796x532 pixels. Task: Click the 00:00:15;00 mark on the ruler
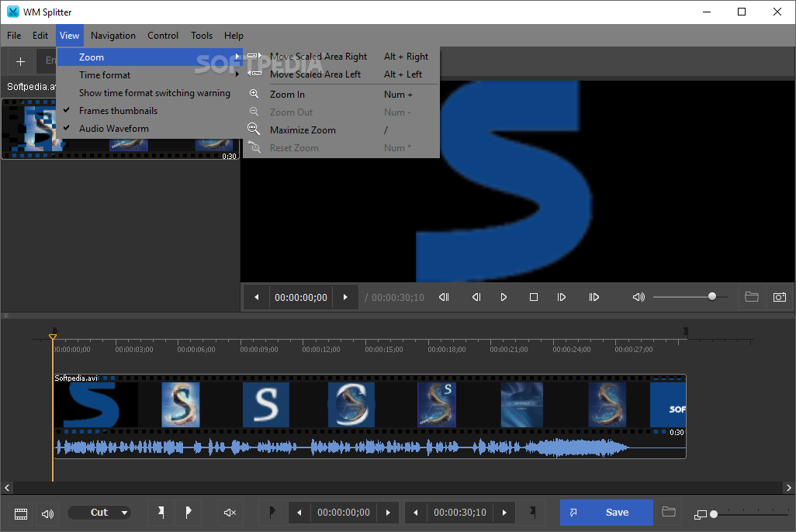[384, 350]
